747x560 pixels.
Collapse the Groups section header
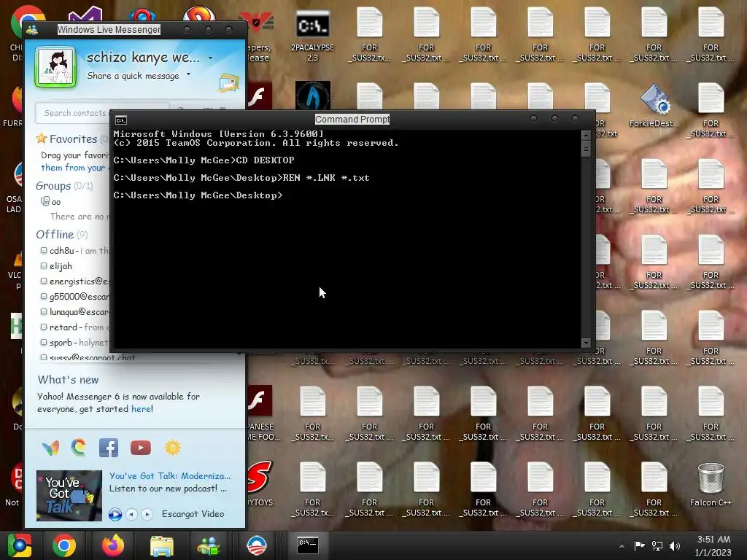[x=64, y=186]
